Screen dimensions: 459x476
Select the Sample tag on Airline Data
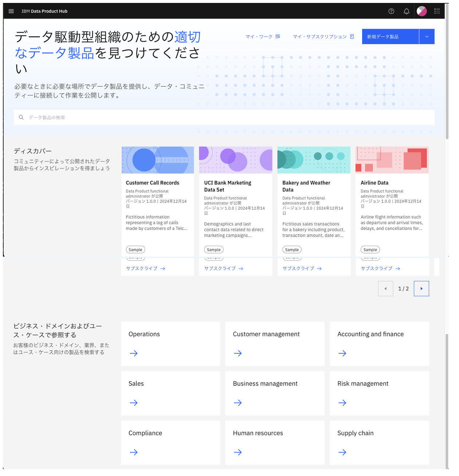coord(370,250)
